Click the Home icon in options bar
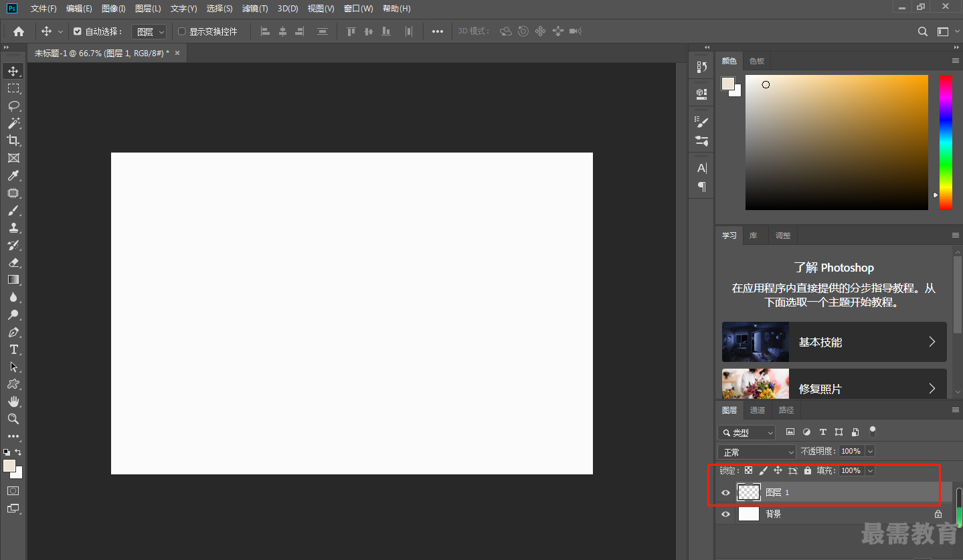The width and height of the screenshot is (963, 560). (19, 31)
